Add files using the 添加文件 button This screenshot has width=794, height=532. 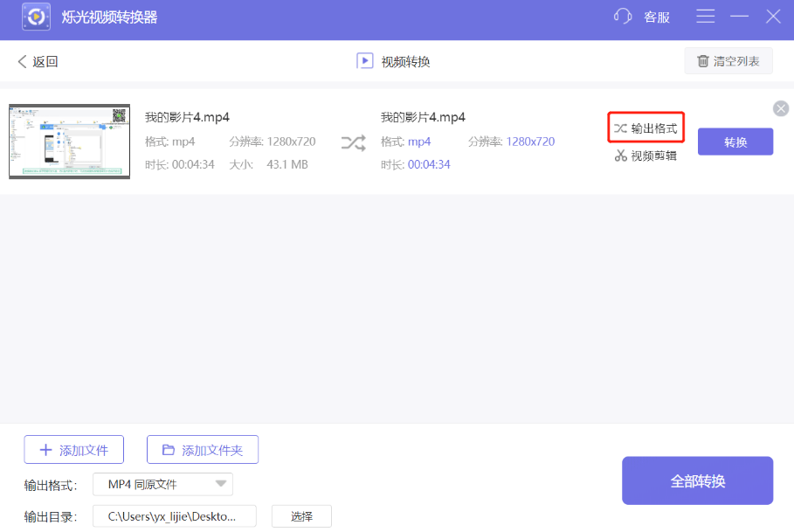73,449
